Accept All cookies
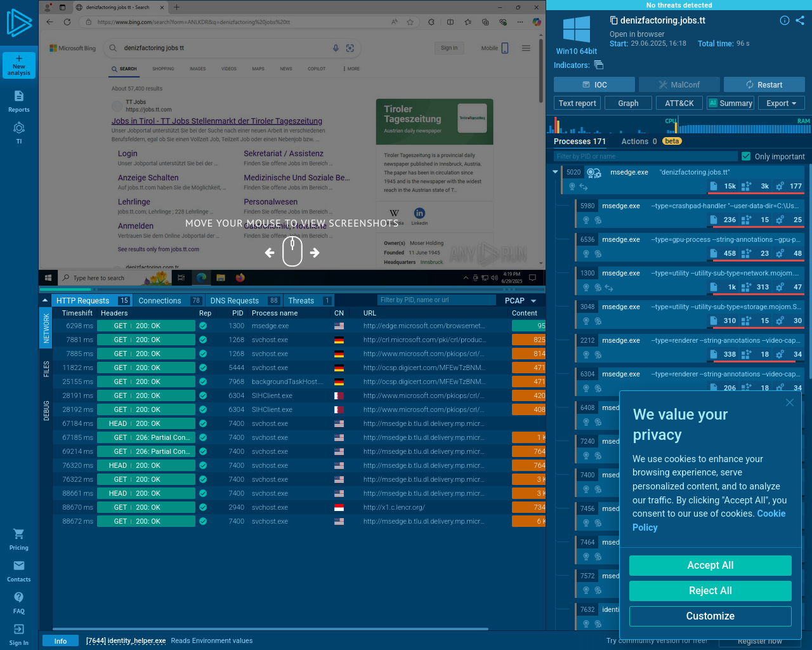The height and width of the screenshot is (650, 812). tap(710, 566)
